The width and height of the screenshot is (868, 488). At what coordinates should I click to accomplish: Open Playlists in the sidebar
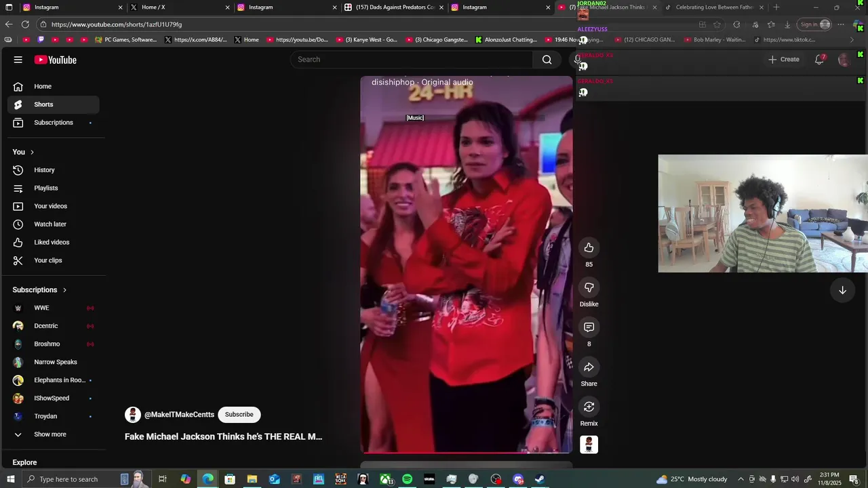coord(53,188)
